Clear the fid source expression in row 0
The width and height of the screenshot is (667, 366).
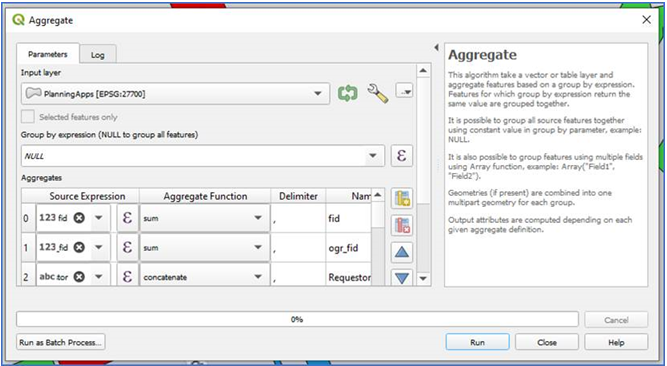coord(79,218)
